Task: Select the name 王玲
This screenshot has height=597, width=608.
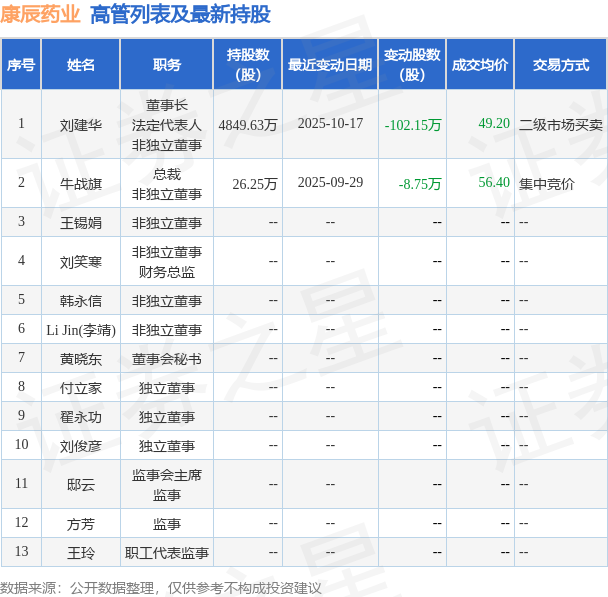Action: click(81, 553)
